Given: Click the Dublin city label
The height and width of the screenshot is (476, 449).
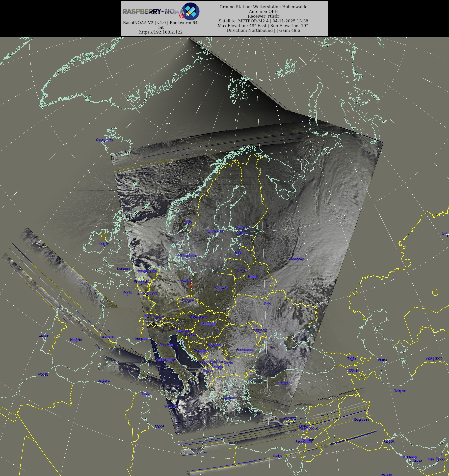Looking at the screenshot, I should (x=104, y=244).
